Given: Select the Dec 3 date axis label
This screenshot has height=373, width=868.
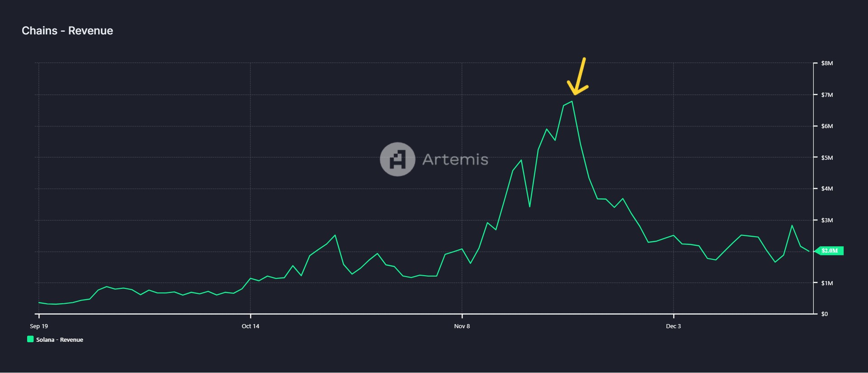Looking at the screenshot, I should [673, 326].
